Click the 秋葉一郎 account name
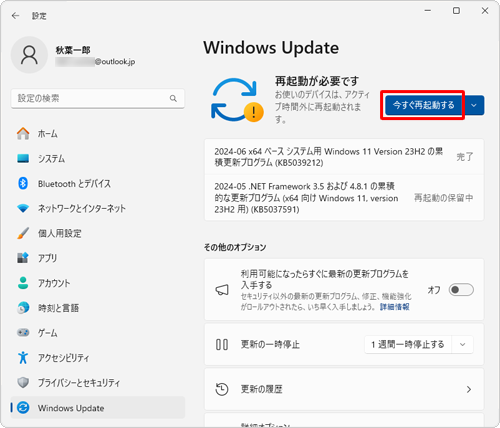 pos(73,50)
